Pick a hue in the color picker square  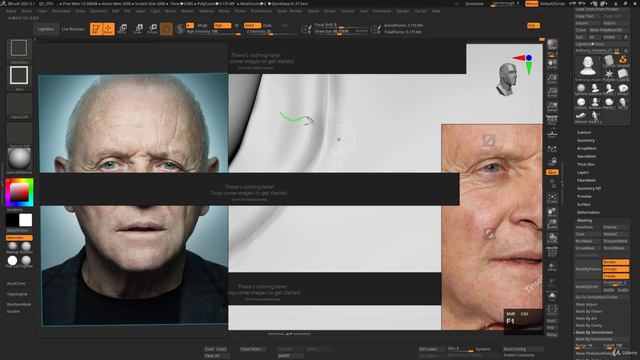point(19,192)
